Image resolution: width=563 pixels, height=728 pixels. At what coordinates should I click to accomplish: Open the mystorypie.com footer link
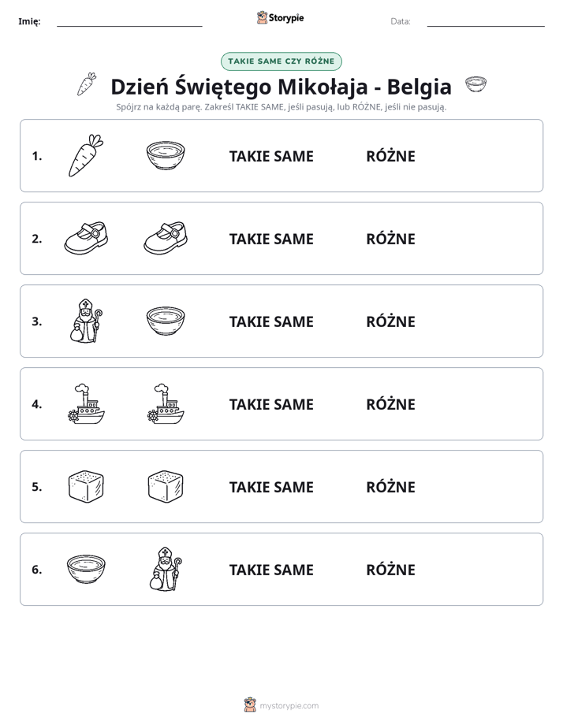289,706
